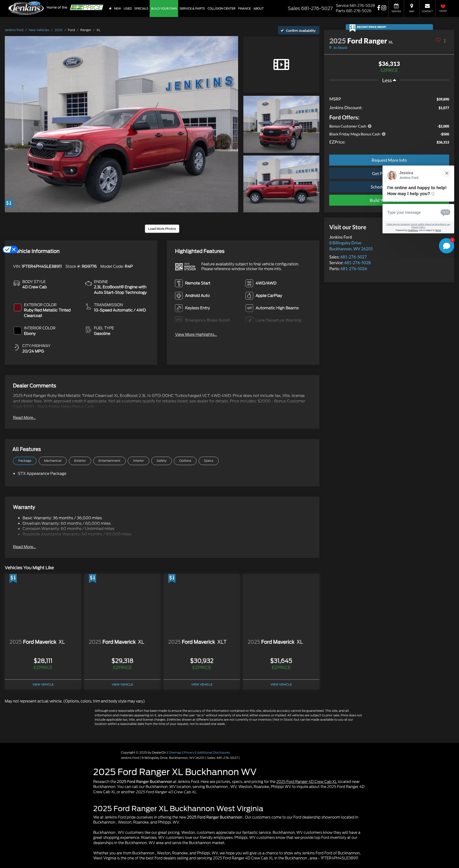This screenshot has width=459, height=868.
Task: Select the Options features tab
Action: (x=185, y=461)
